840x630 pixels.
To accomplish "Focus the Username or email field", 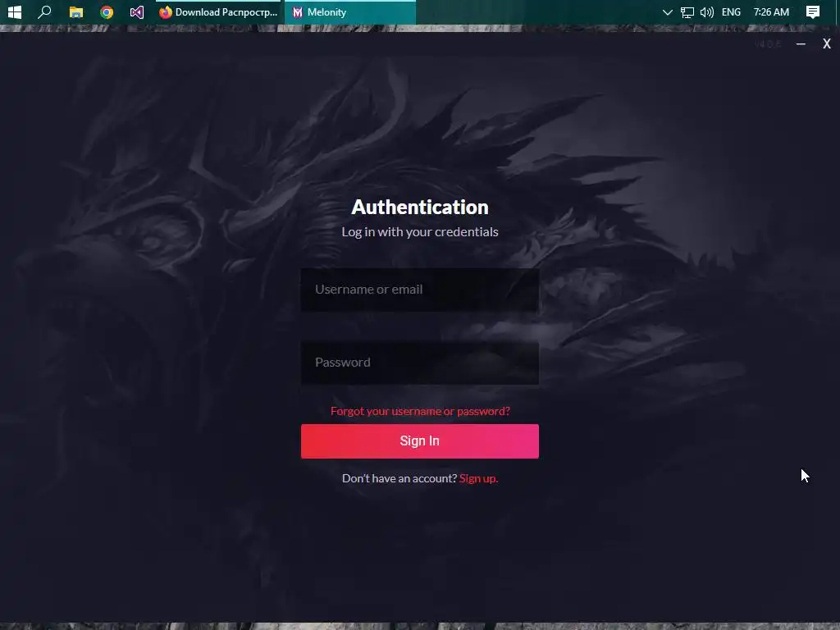I will point(420,290).
